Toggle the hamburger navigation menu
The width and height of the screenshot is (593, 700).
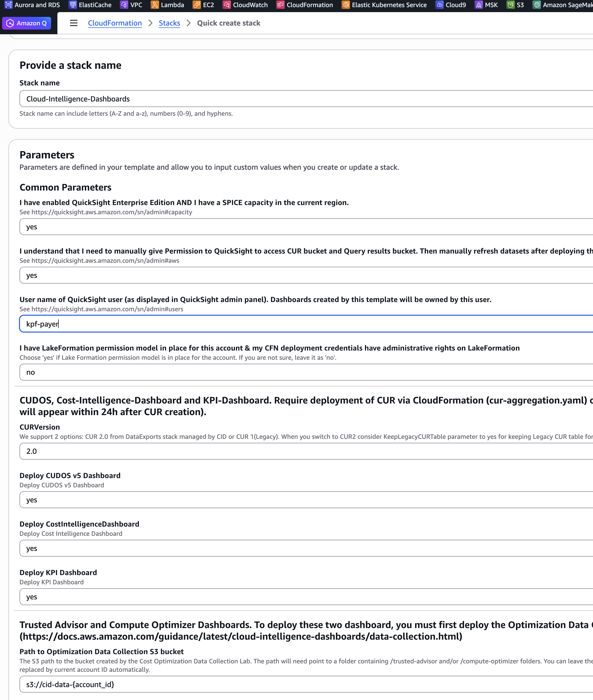coord(74,23)
